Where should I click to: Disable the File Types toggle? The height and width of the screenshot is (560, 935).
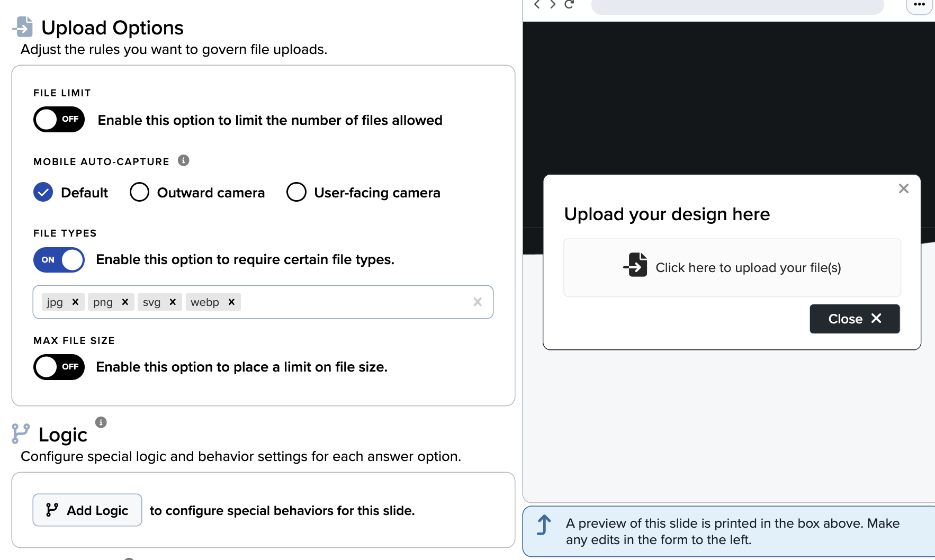pos(59,260)
